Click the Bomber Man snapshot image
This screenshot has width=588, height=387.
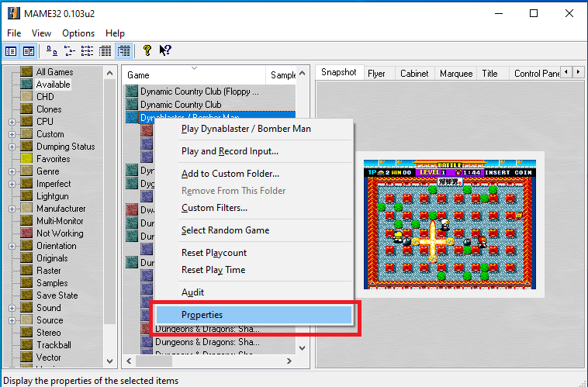click(x=450, y=224)
